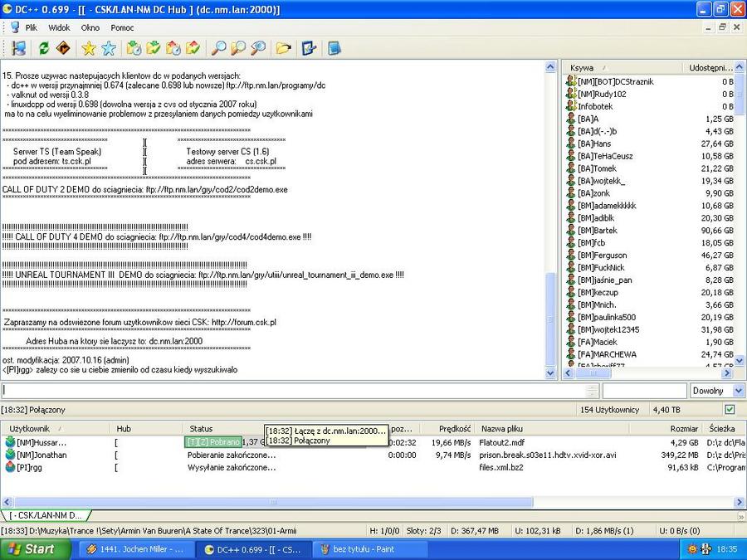
Task: Select user [NM]Rudy102 in the list
Action: tap(650, 94)
